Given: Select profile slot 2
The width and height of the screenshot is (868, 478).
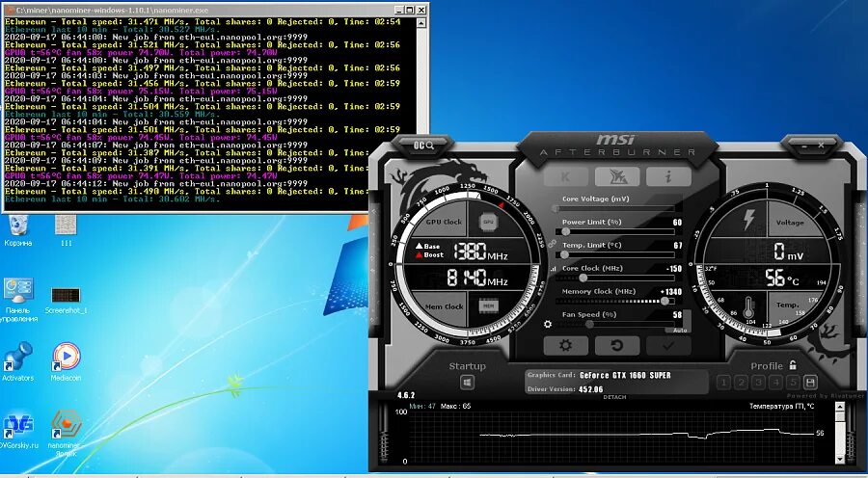Looking at the screenshot, I should pos(741,383).
